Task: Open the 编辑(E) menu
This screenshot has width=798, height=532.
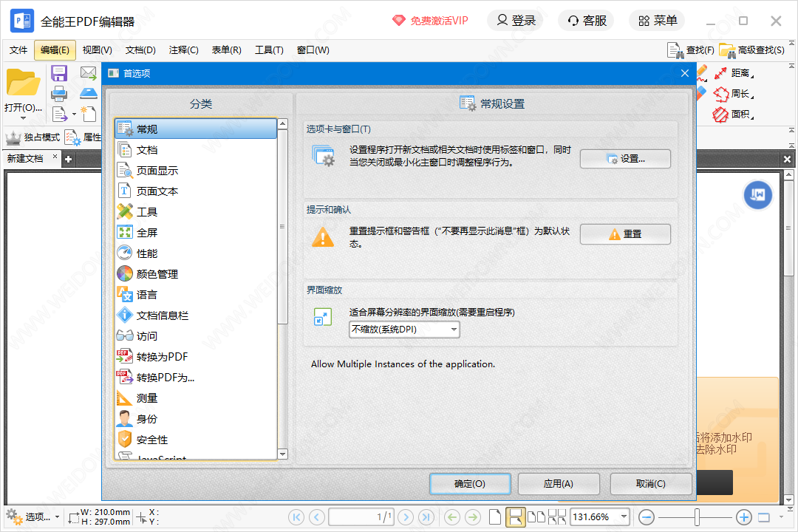Action: click(x=55, y=50)
